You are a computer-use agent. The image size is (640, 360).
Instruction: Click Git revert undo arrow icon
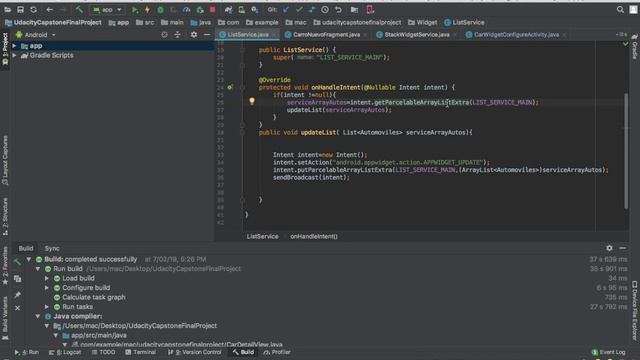click(338, 10)
